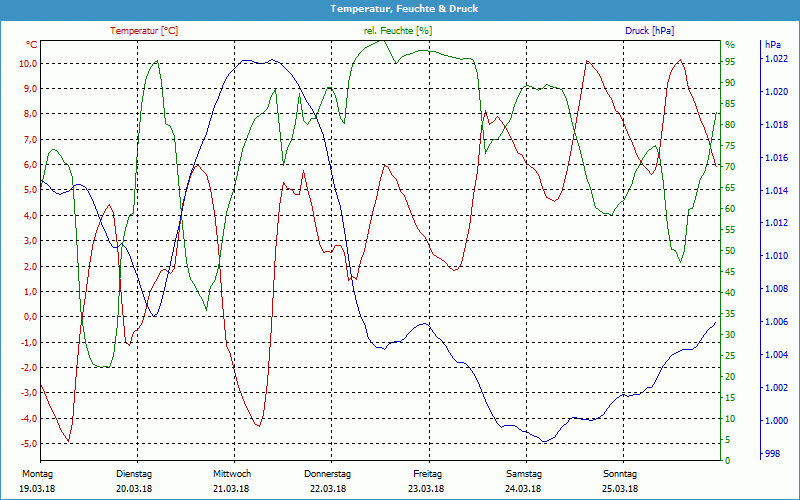Click the date '22.03.18'
Screen dimensions: 800x500
pos(328,489)
